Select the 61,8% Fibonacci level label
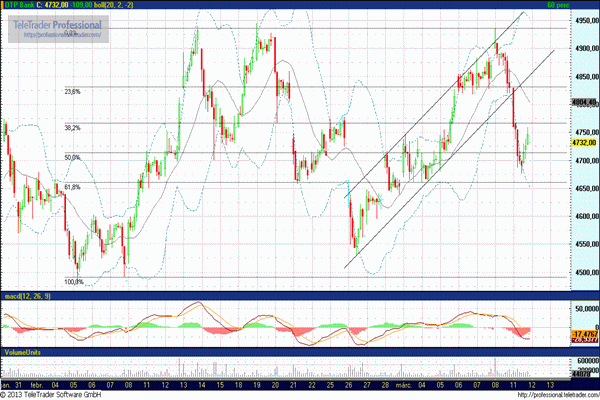The height and width of the screenshot is (400, 600). (x=72, y=187)
